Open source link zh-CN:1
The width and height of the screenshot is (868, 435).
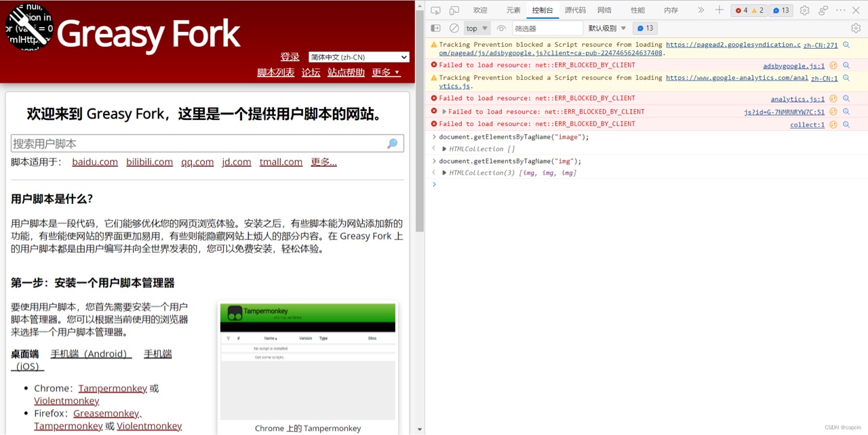coord(825,79)
